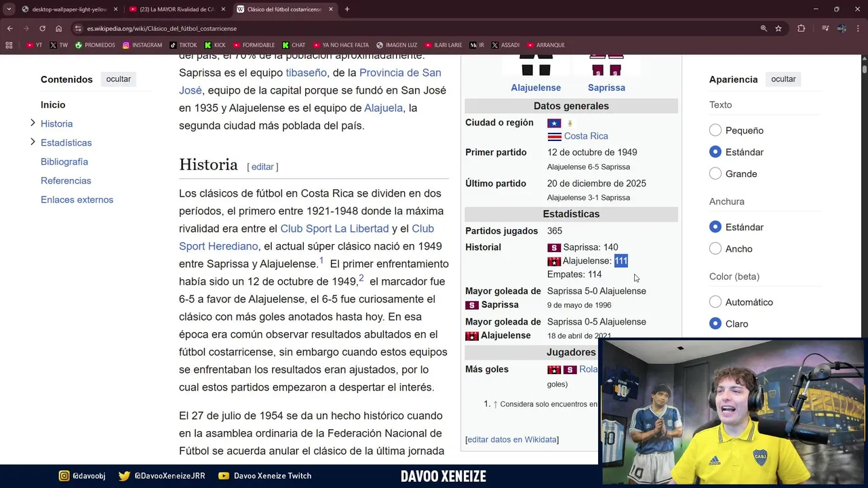The image size is (868, 488).
Task: Click editar datos en Wikidata
Action: click(x=512, y=440)
